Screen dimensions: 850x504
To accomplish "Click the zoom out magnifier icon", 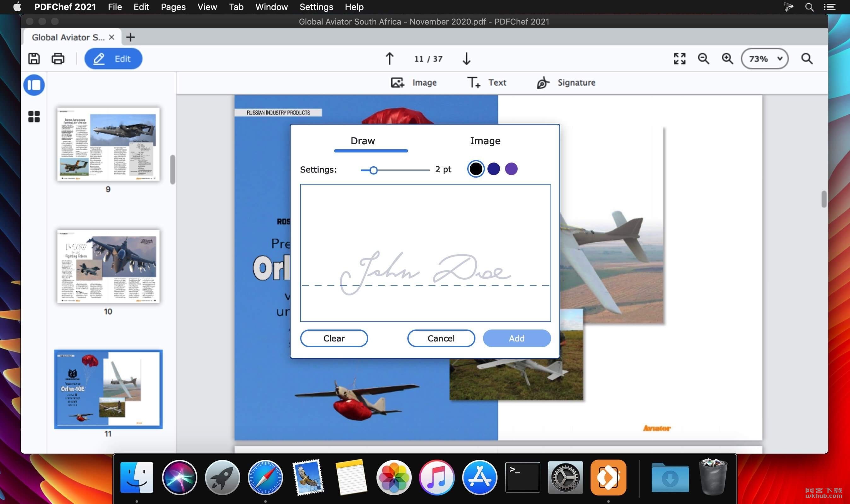I will (703, 59).
